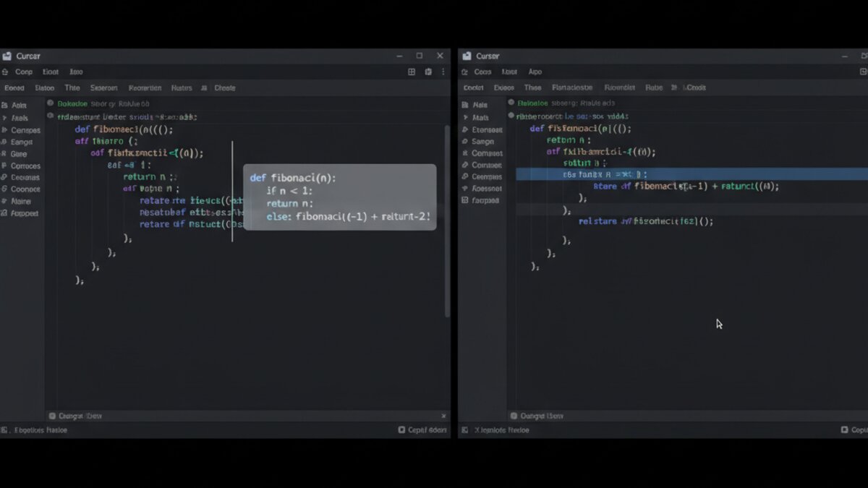Click the blue highlighted code line in right editor
This screenshot has height=488, width=868.
tap(692, 174)
